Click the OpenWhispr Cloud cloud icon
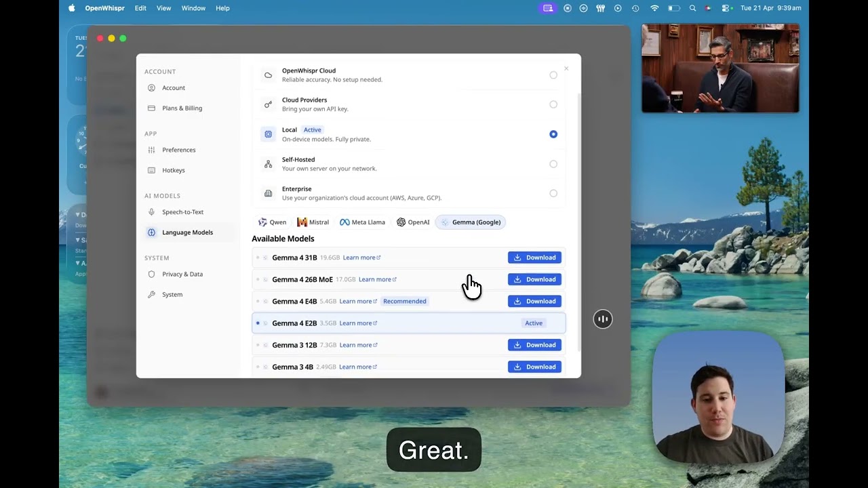Image resolution: width=868 pixels, height=488 pixels. (268, 75)
